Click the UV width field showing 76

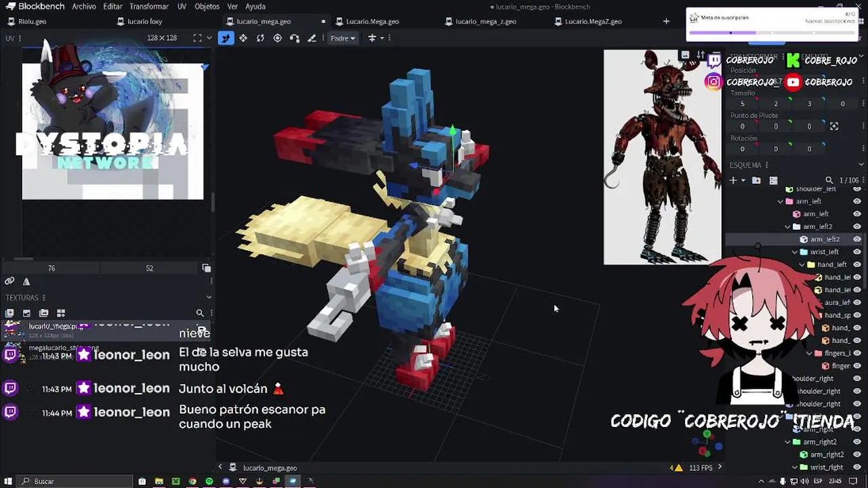click(51, 268)
